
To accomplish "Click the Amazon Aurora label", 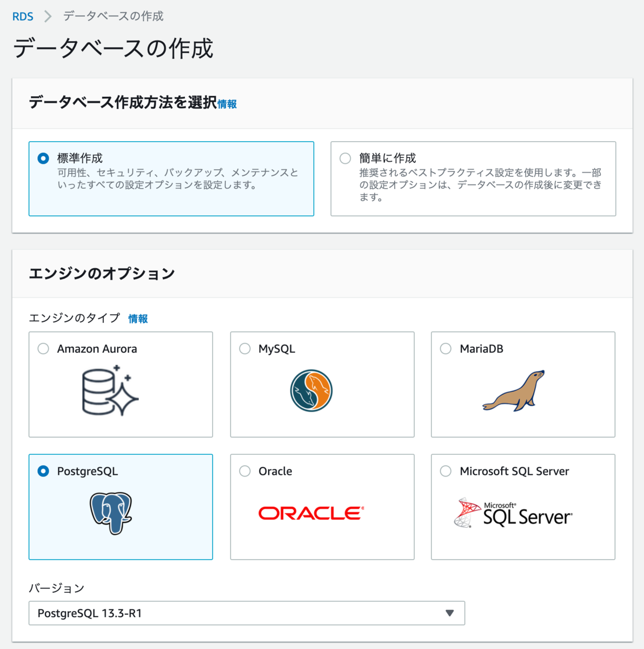I will pyautogui.click(x=97, y=349).
